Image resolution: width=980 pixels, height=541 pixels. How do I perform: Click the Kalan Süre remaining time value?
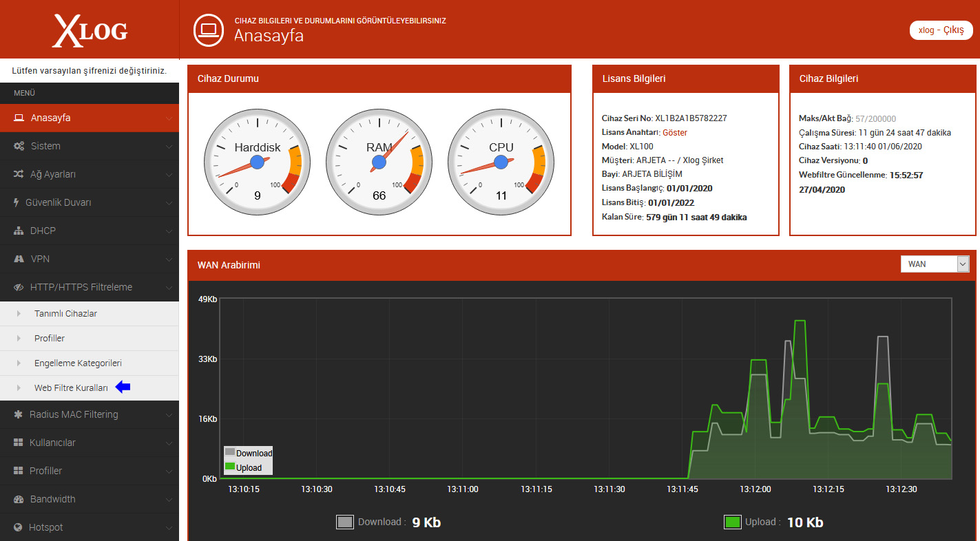coord(696,218)
